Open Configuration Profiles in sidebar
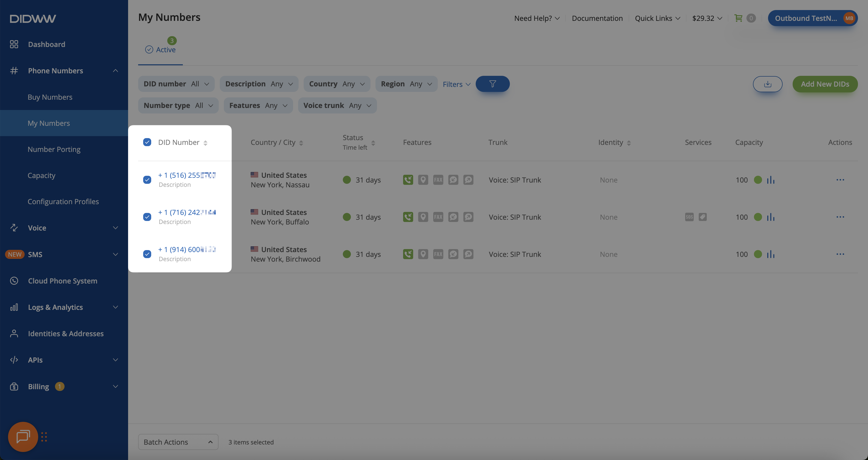 (63, 201)
